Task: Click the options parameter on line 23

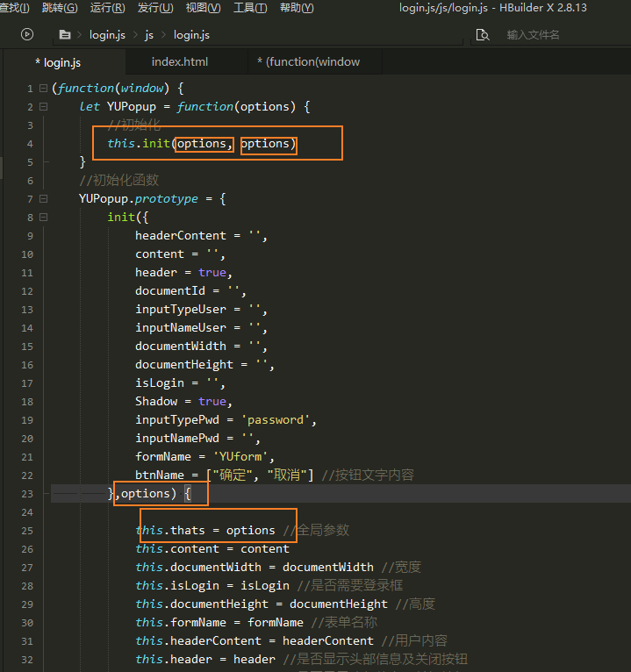Action: click(146, 494)
